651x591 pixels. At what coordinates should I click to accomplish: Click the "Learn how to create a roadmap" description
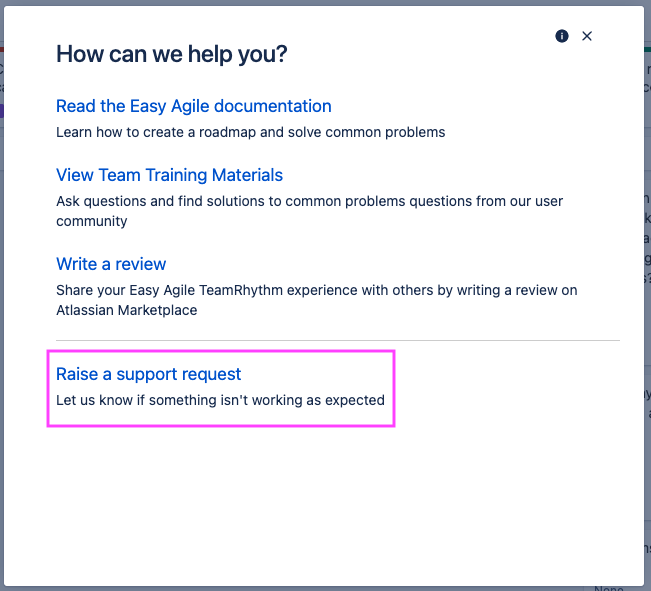250,132
